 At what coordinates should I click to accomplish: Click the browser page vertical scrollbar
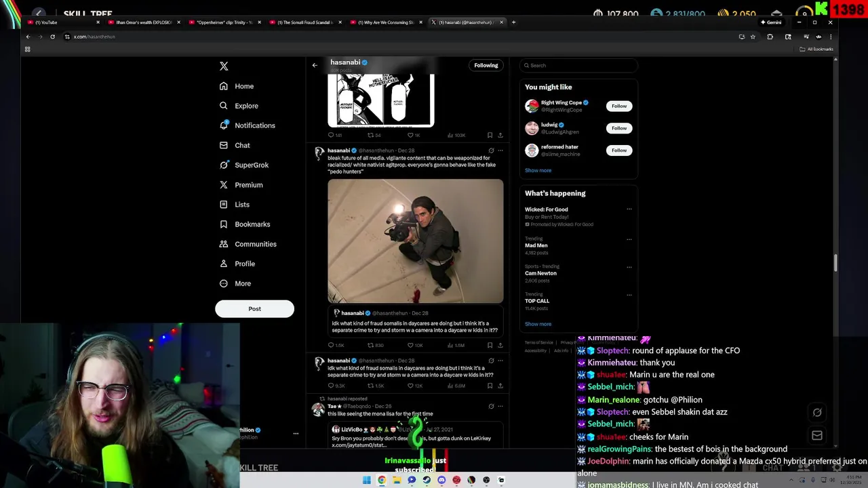[x=835, y=263]
